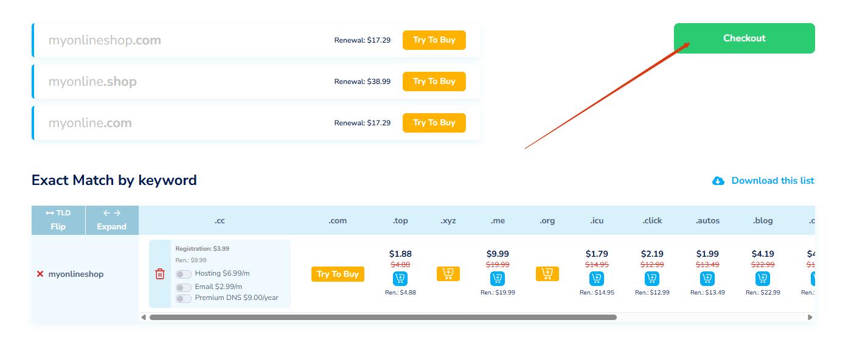Expand the domain results table
The width and height of the screenshot is (868, 345).
coord(112,220)
